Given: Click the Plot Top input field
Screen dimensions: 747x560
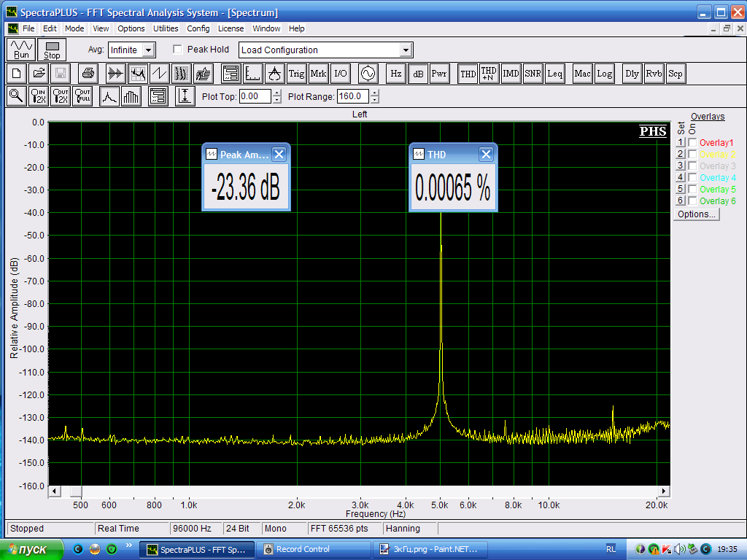Looking at the screenshot, I should coord(255,96).
